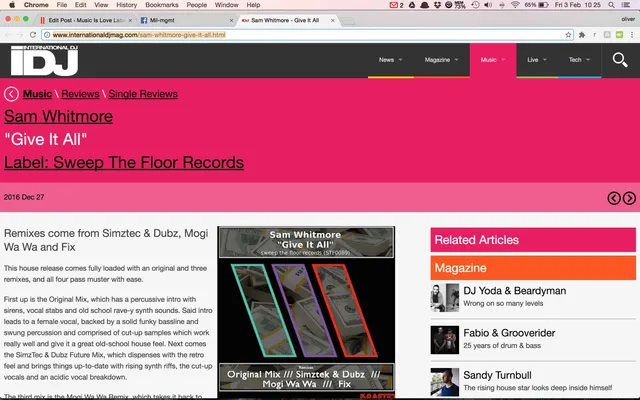Viewport: 640px width, 400px height.
Task: Click the oliver profile name in Chrome
Action: [x=628, y=19]
